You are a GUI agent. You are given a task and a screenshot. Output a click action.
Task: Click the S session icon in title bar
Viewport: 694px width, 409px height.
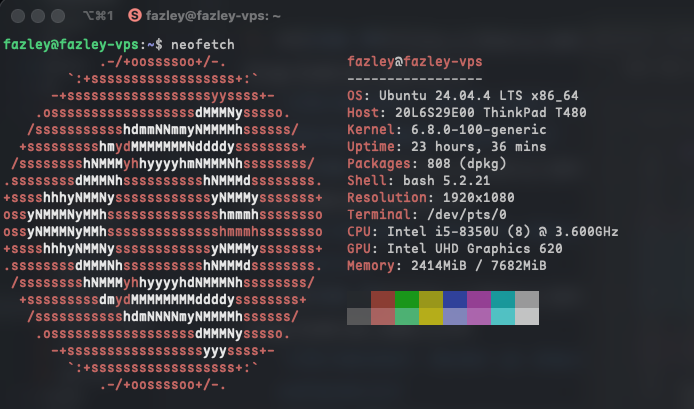point(135,16)
